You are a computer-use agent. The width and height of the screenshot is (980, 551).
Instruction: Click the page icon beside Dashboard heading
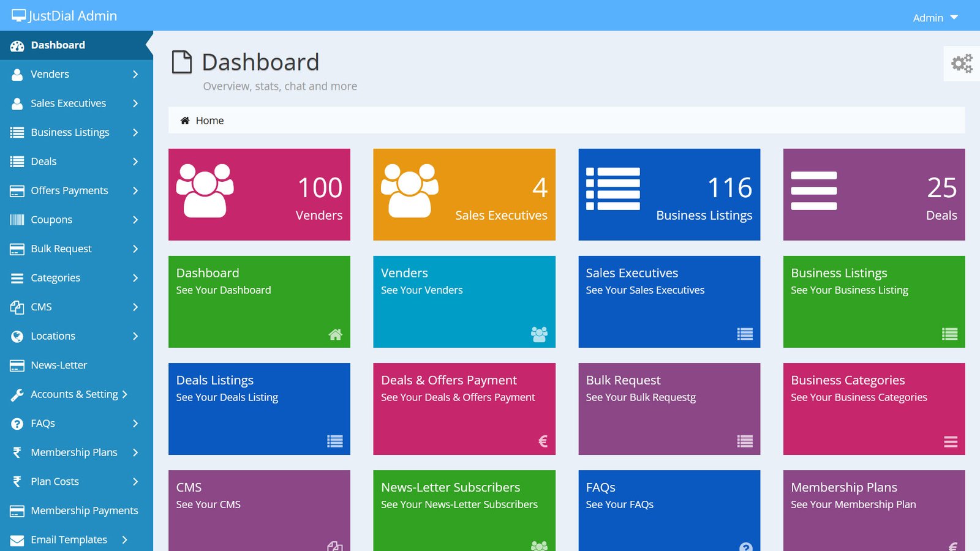point(182,62)
